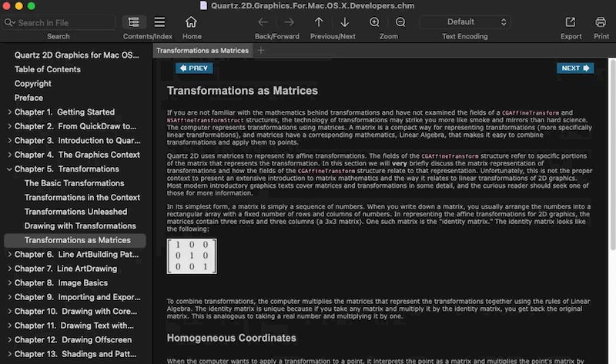Expand Chapter 6 Line Art Building Paths
Screen dimensions: 616x364
(x=9, y=254)
